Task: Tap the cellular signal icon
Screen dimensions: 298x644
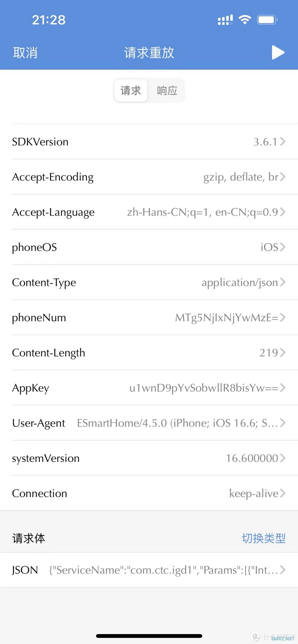Action: coord(225,20)
